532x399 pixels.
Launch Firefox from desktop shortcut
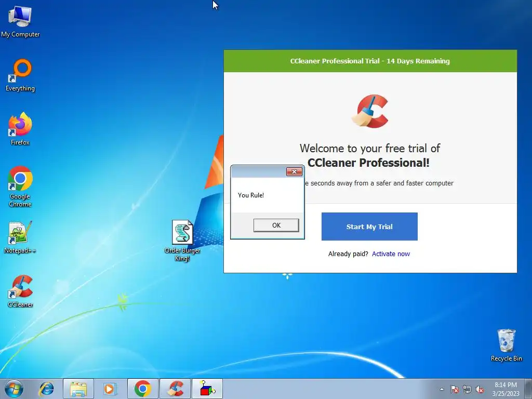coord(20,129)
